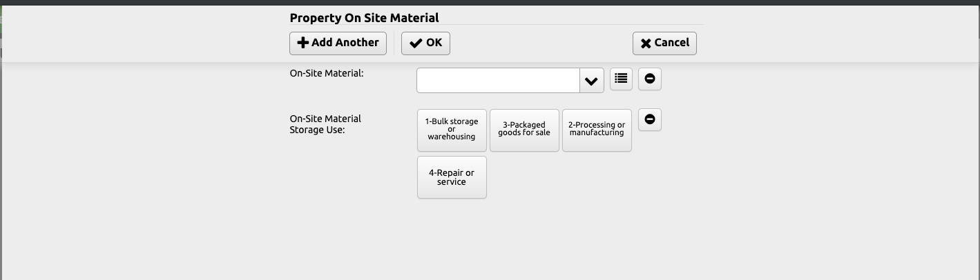Toggle the 3-Packaged goods for sale option
The width and height of the screenshot is (980, 280).
point(524,130)
